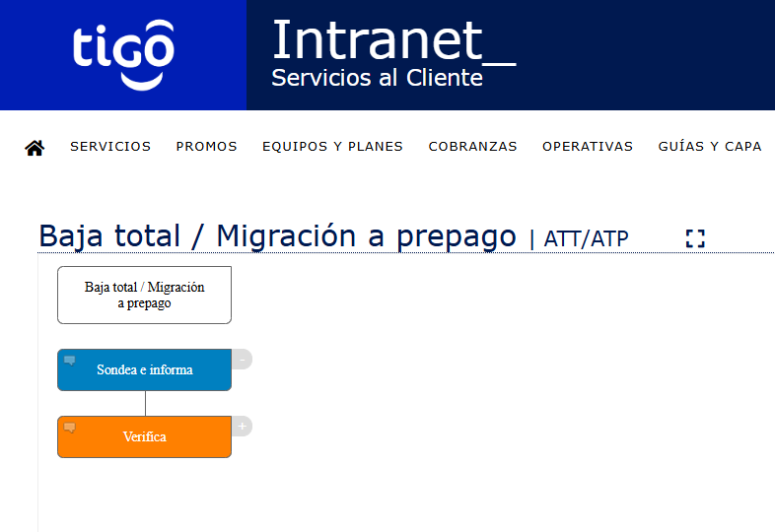Collapse the Sondea e informa branch
This screenshot has width=775, height=532.
[x=243, y=360]
